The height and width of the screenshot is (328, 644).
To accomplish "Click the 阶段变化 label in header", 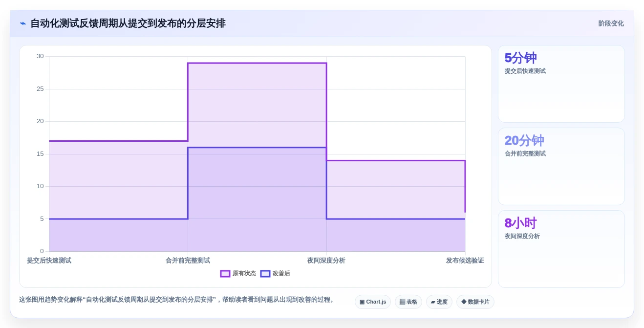I will pyautogui.click(x=611, y=23).
